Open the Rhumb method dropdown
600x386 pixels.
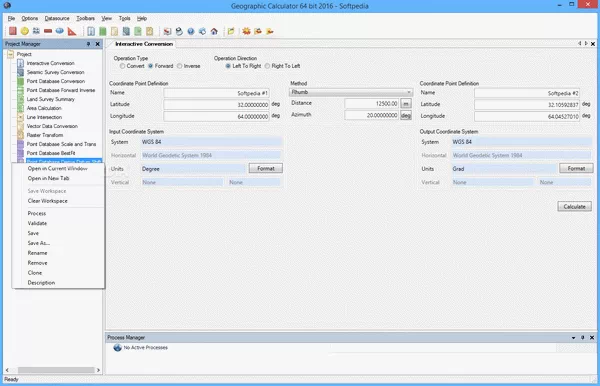point(351,92)
